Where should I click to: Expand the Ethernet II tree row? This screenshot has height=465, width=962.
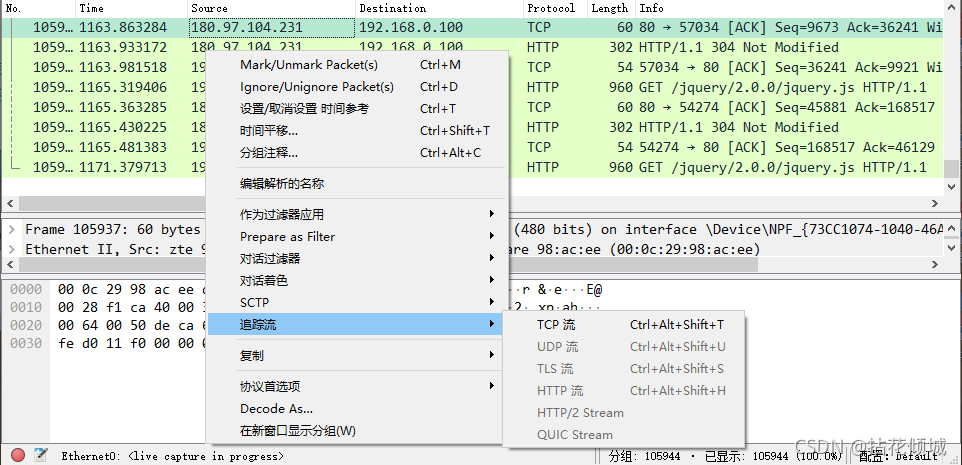(10, 249)
